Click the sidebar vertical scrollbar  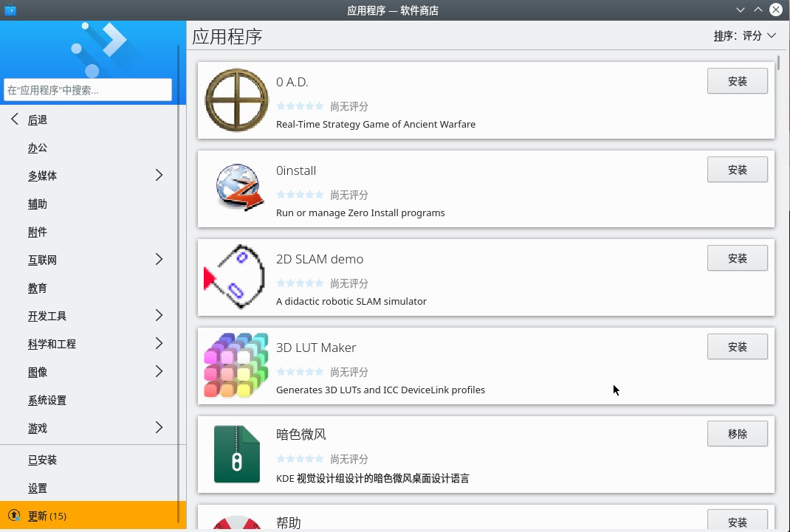point(179,284)
